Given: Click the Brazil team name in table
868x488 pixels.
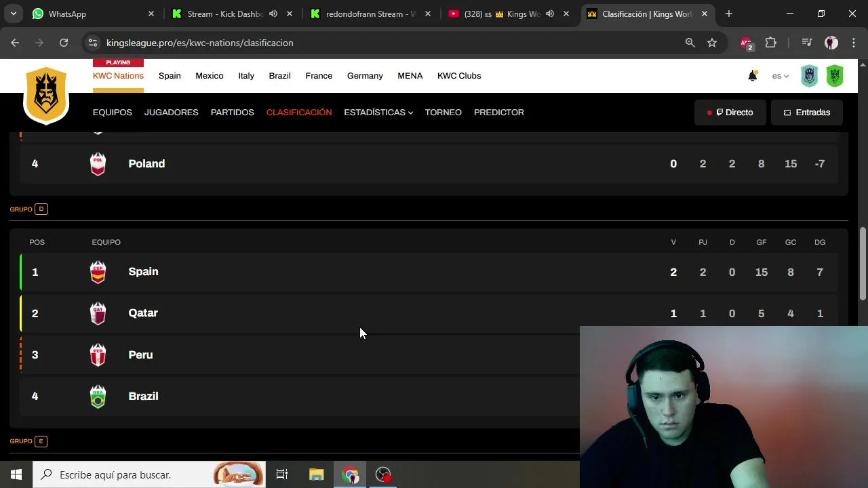Looking at the screenshot, I should [x=143, y=396].
